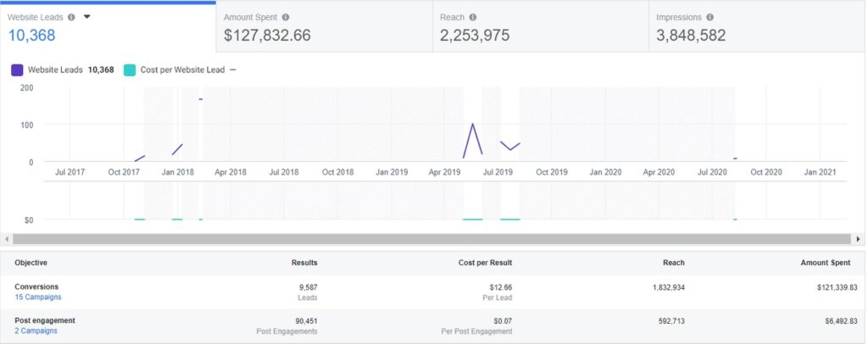Click info icon next to Reach

(473, 17)
